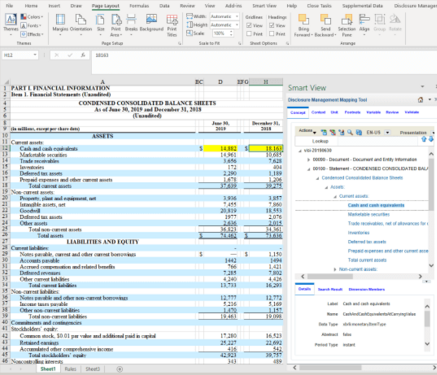Open the Dimension Members tab
437x375 pixels.
[x=367, y=289]
